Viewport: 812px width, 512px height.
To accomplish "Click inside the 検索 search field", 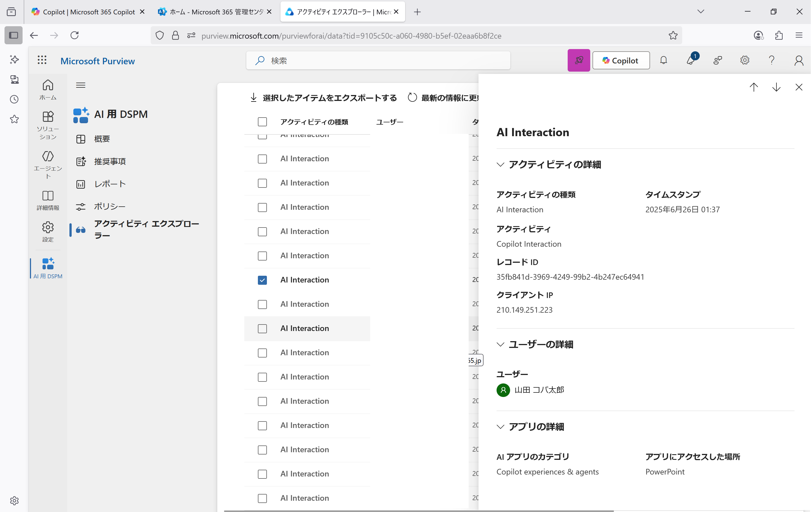I will (378, 61).
